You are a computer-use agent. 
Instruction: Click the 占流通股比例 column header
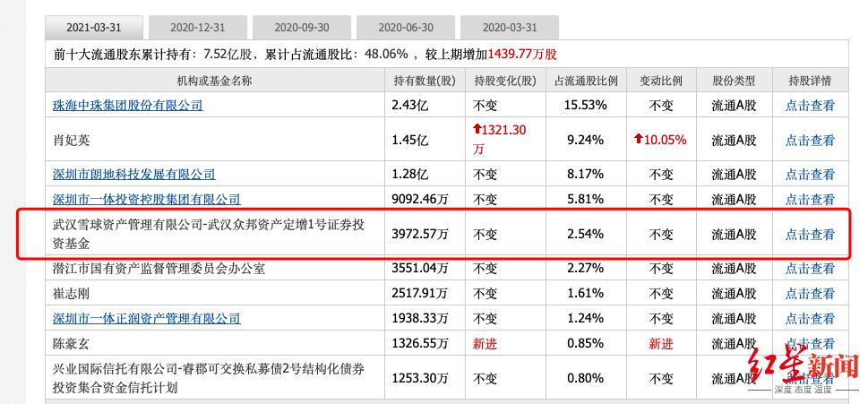coord(586,81)
